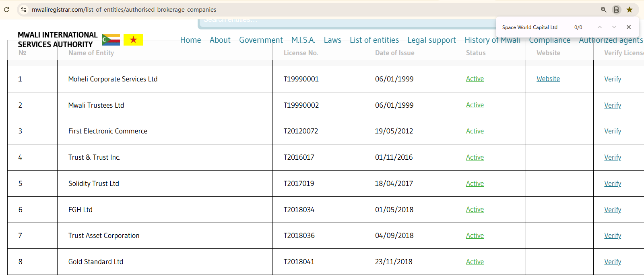The image size is (644, 275).
Task: Click Active status for FGH Ltd
Action: click(x=475, y=210)
